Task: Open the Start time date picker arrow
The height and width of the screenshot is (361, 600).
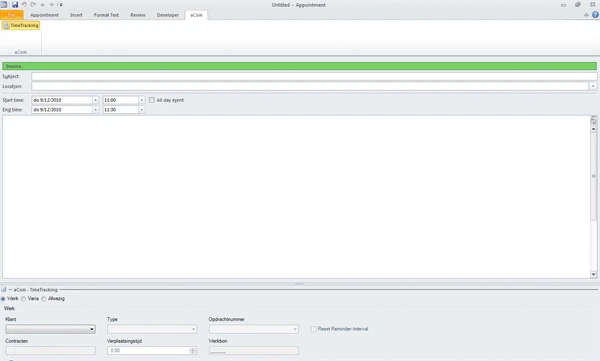Action: [x=96, y=100]
